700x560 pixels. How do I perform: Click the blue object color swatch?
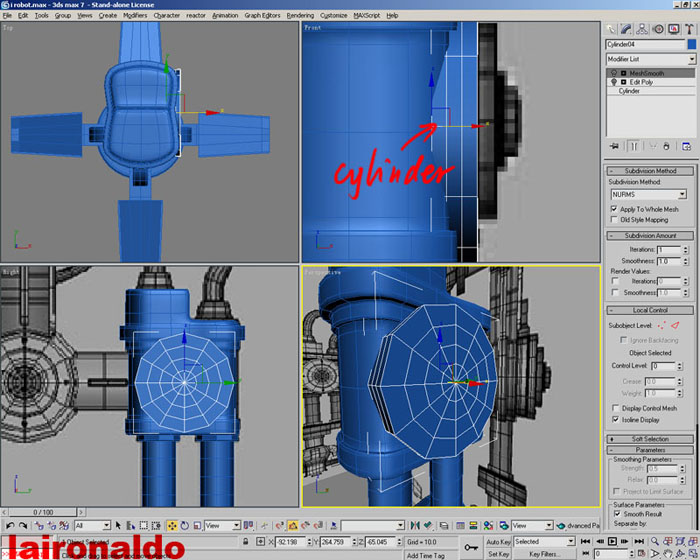coord(691,45)
